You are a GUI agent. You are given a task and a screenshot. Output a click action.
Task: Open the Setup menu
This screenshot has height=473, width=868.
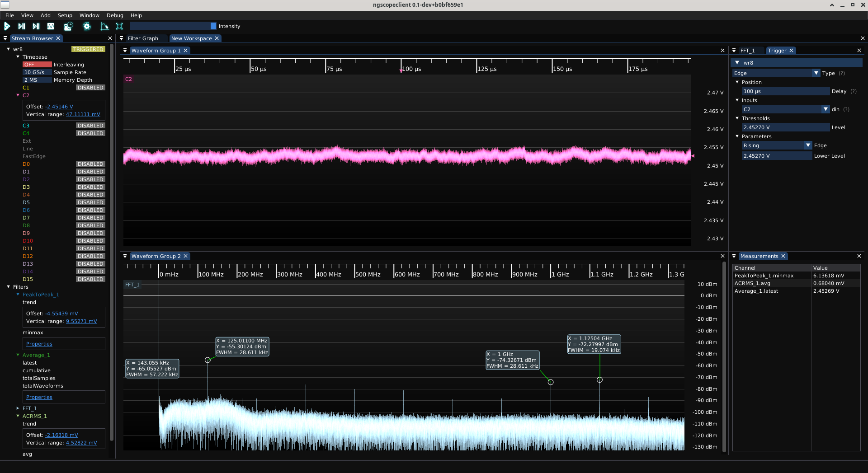[65, 15]
